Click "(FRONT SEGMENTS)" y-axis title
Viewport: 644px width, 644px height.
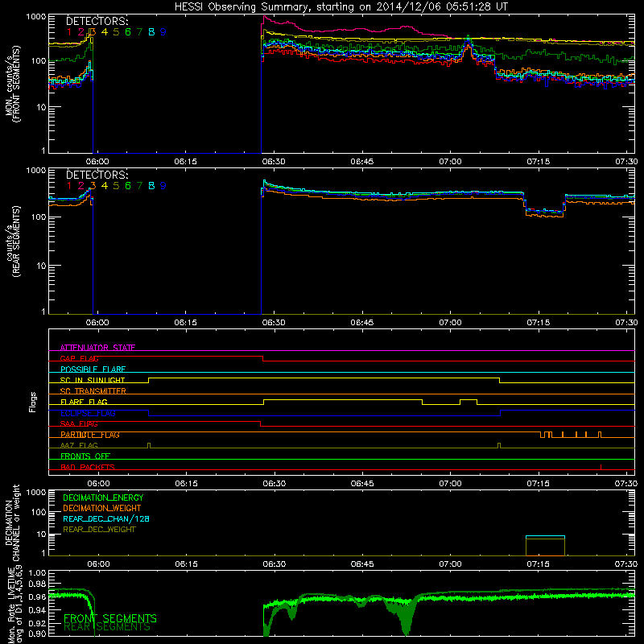pyautogui.click(x=17, y=85)
